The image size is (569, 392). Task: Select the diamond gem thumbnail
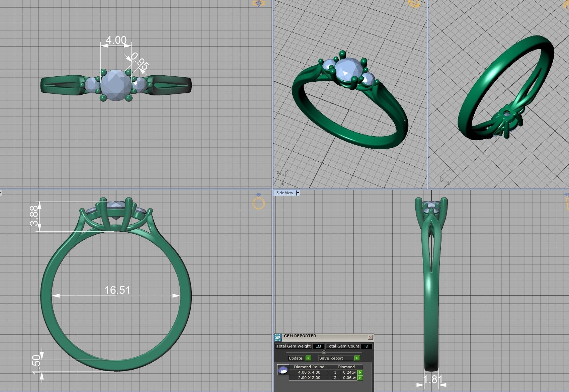click(283, 370)
